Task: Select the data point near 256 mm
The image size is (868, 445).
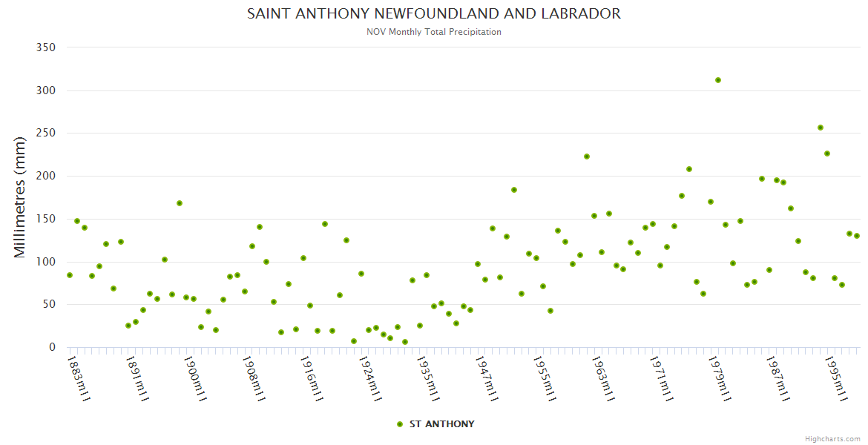Action: pos(820,128)
